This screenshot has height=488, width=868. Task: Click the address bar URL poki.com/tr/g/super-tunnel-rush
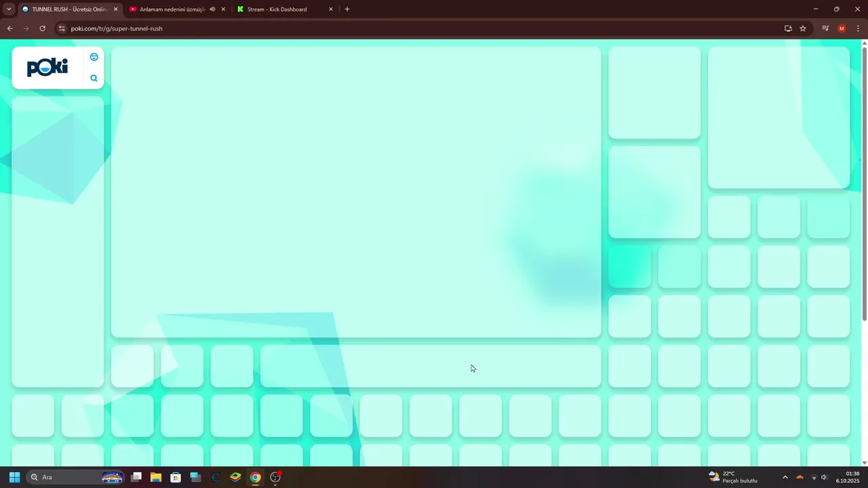117,28
